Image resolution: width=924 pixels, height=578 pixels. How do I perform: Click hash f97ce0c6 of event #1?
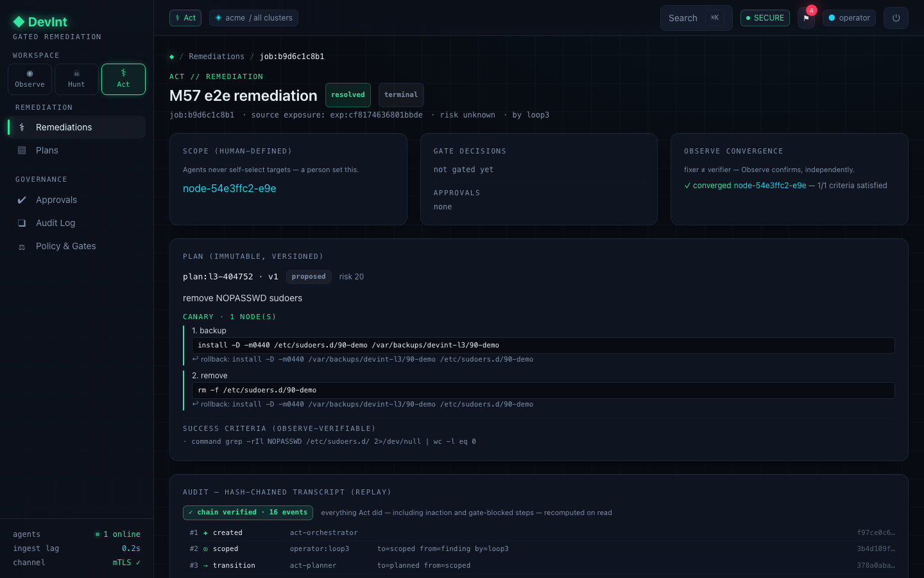[x=876, y=533]
